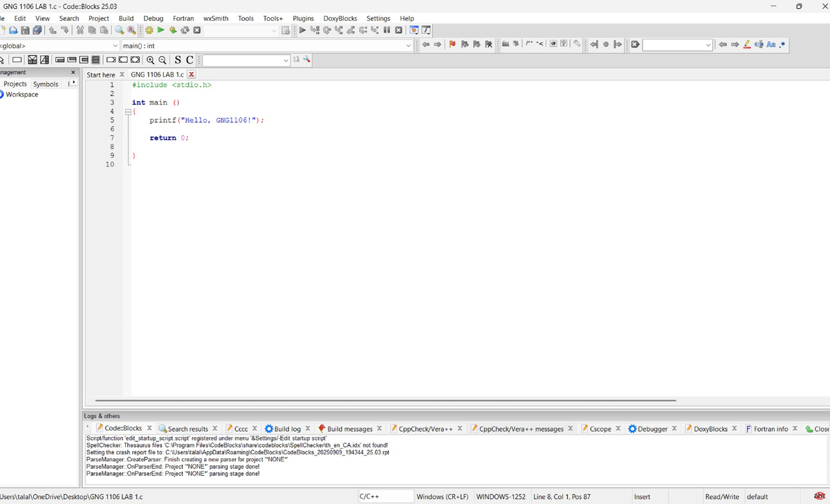Click the zoom in magnifier icon
Image resolution: width=830 pixels, height=504 pixels.
(x=150, y=60)
